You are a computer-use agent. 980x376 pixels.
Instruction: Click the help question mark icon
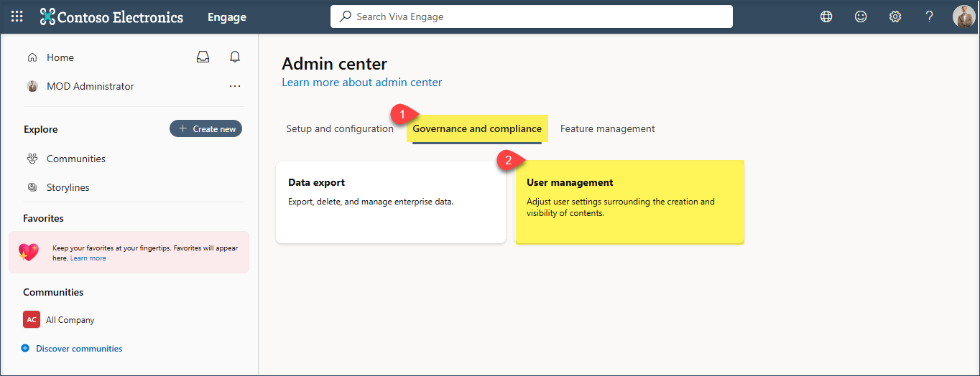coord(930,17)
